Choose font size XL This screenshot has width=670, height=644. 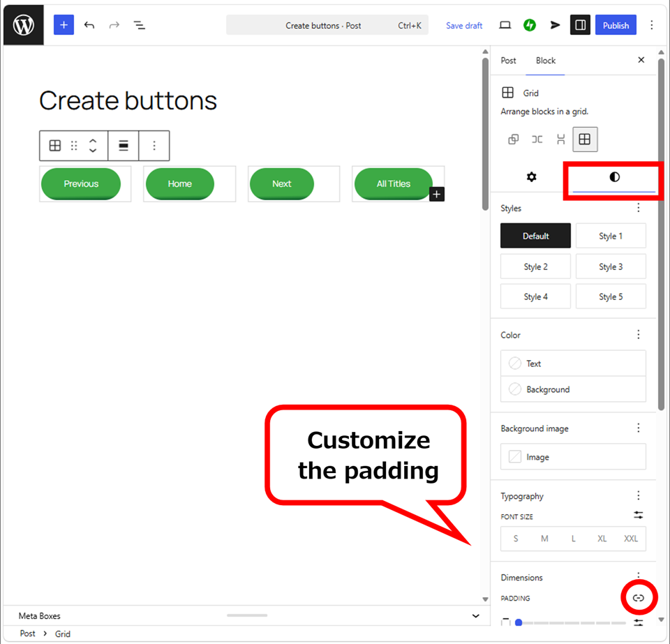tap(602, 539)
